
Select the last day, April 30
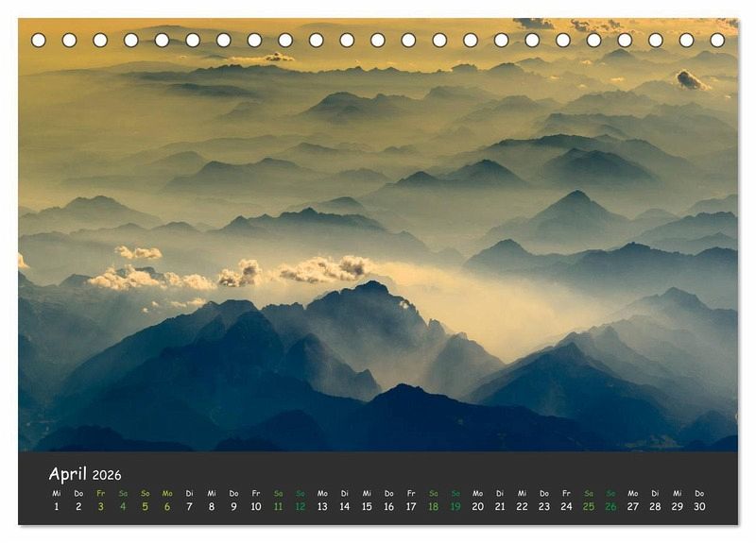point(699,507)
